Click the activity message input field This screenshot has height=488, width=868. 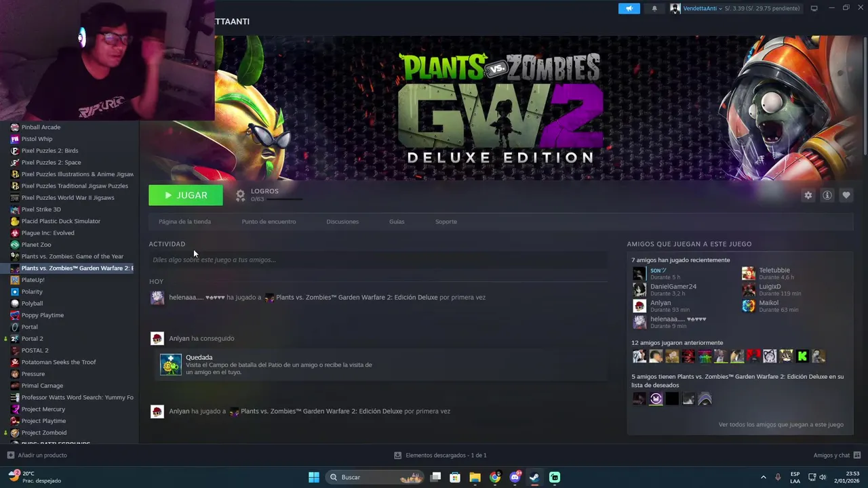(377, 260)
